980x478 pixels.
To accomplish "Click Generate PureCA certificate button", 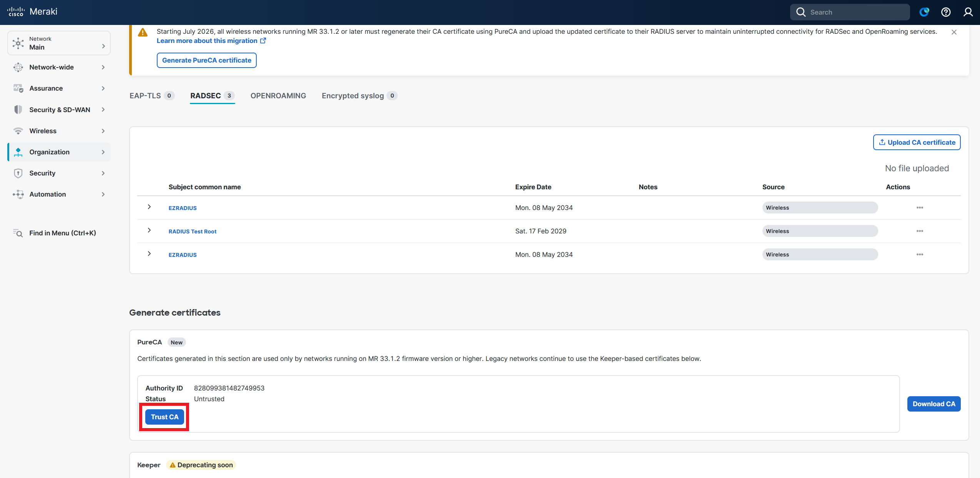I will click(207, 60).
